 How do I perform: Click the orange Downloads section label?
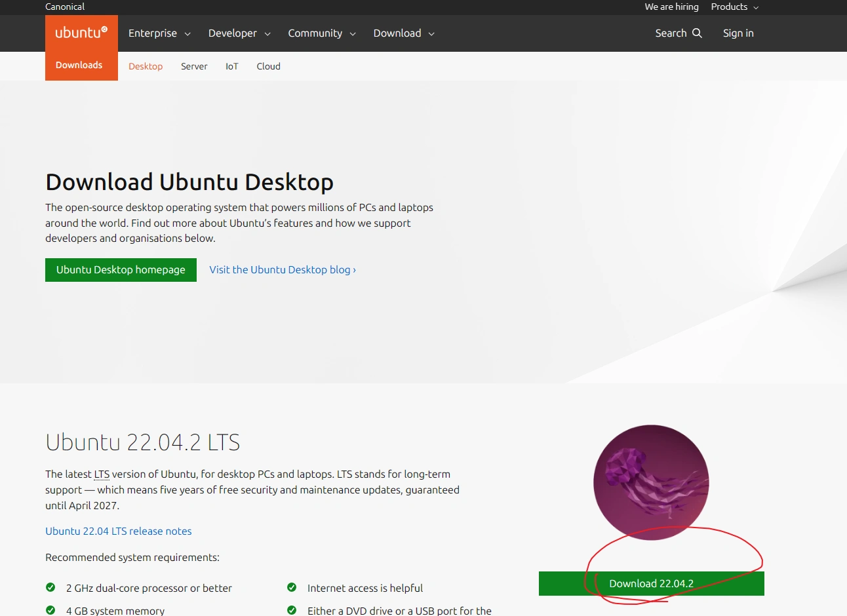point(79,66)
